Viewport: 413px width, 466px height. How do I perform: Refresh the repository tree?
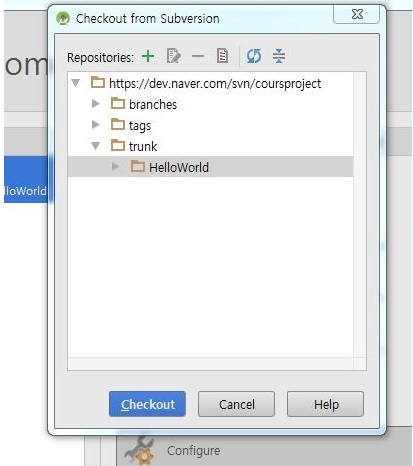click(x=254, y=56)
